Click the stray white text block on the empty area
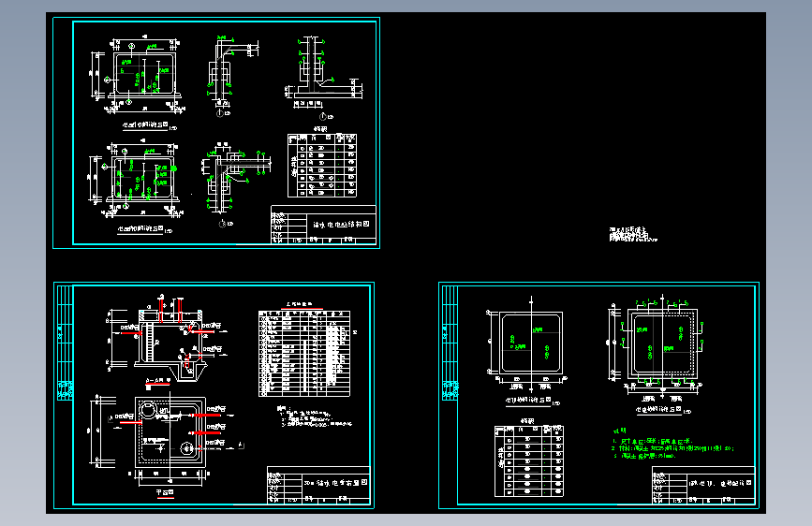This screenshot has width=812, height=526. [633, 235]
